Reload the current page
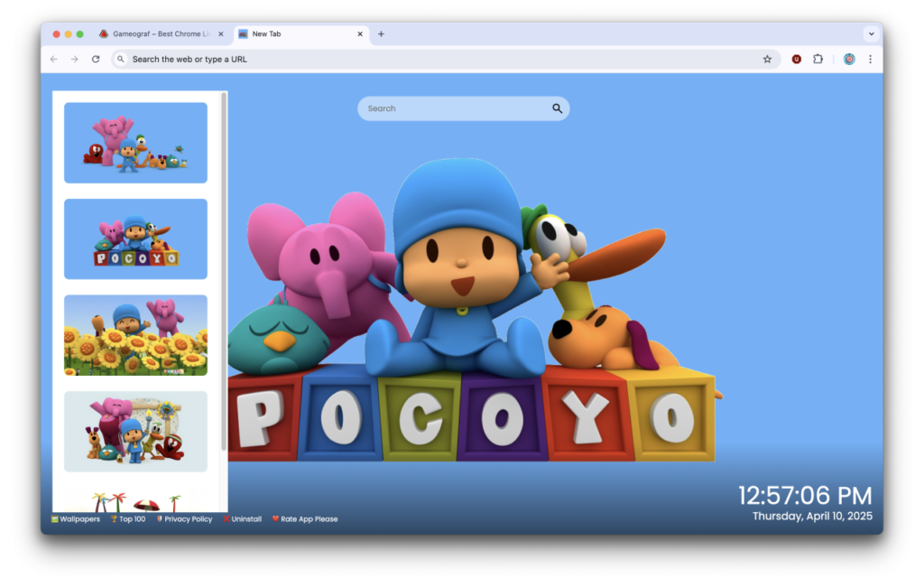 (96, 59)
